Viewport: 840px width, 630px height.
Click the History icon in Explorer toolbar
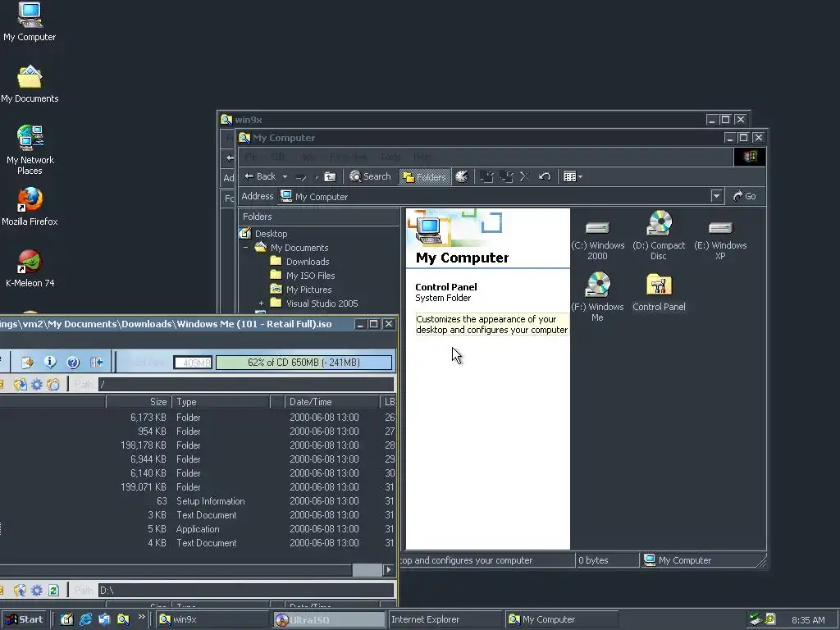[462, 176]
